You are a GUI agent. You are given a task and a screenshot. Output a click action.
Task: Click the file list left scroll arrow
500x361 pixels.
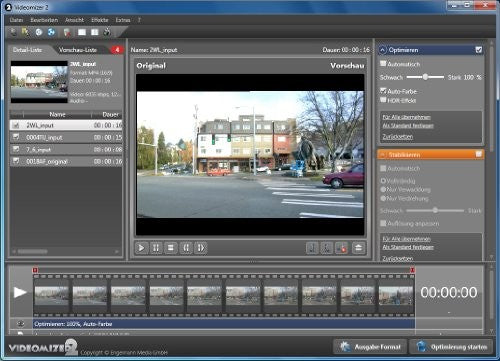(14, 251)
